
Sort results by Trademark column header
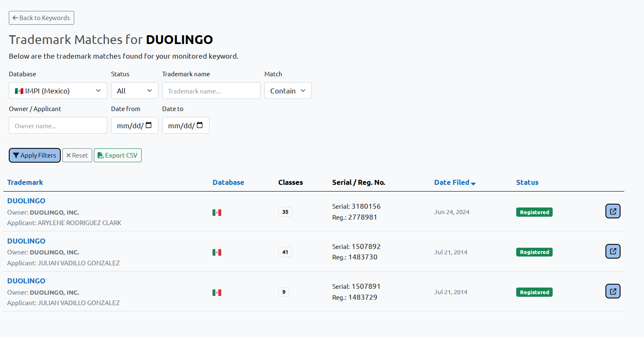click(25, 182)
